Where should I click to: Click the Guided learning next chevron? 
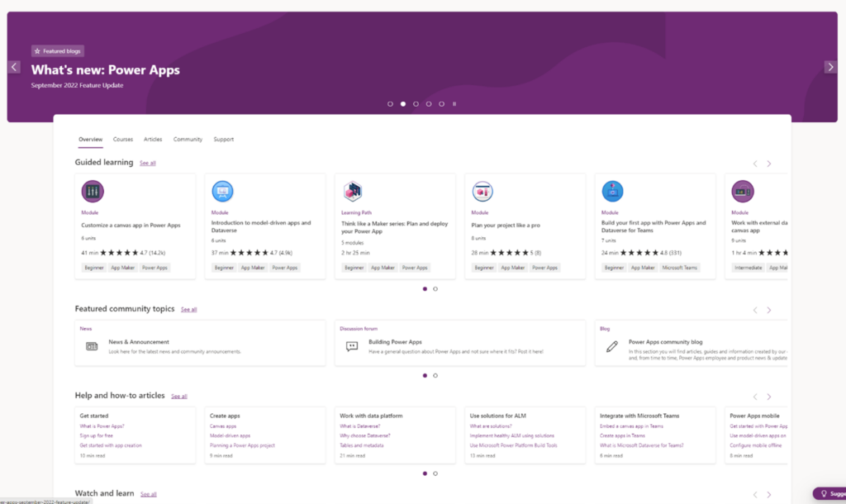pyautogui.click(x=768, y=163)
